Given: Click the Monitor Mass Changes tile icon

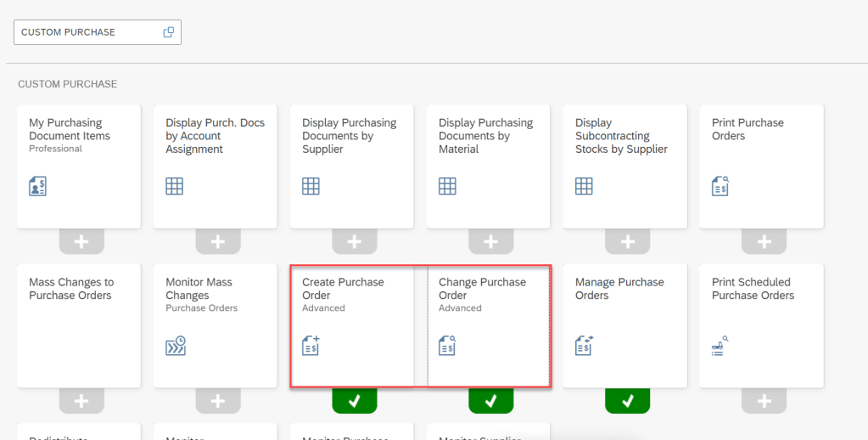Looking at the screenshot, I should [x=175, y=346].
